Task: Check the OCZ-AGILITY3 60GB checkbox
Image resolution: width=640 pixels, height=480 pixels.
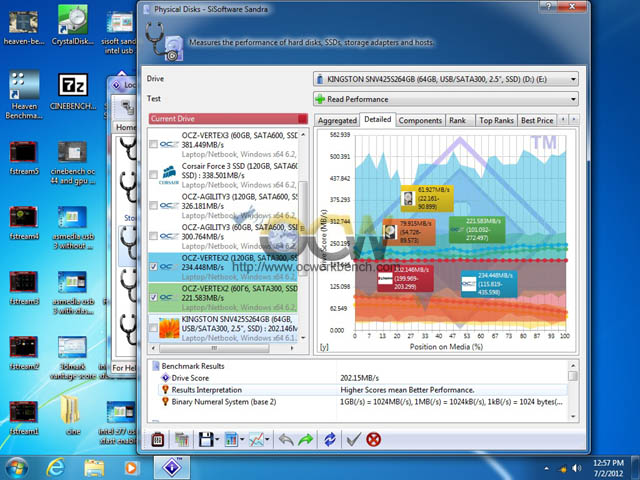Action: 153,236
